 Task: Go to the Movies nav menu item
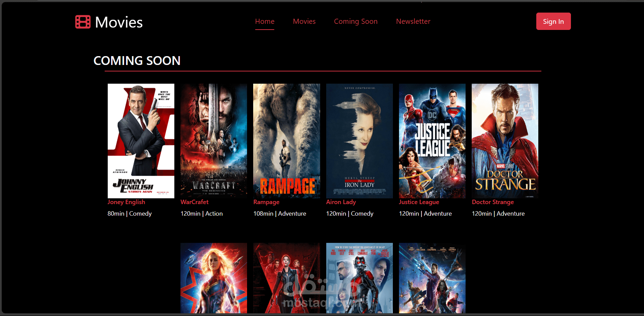click(x=304, y=21)
